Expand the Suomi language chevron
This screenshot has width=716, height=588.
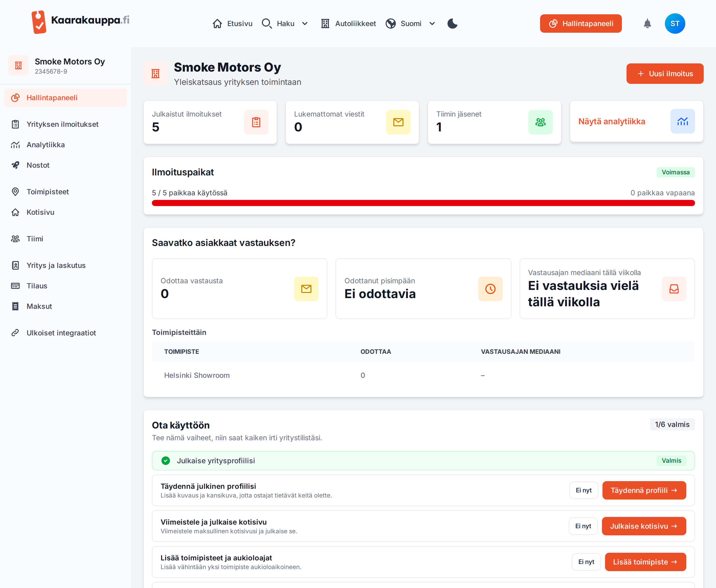(x=432, y=23)
